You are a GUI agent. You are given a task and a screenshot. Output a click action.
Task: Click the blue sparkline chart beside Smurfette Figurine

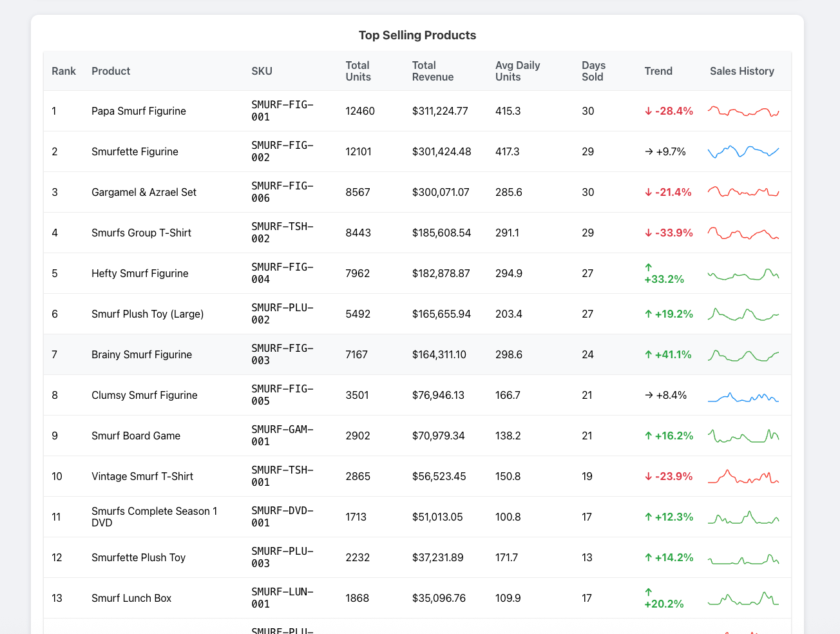[743, 151]
